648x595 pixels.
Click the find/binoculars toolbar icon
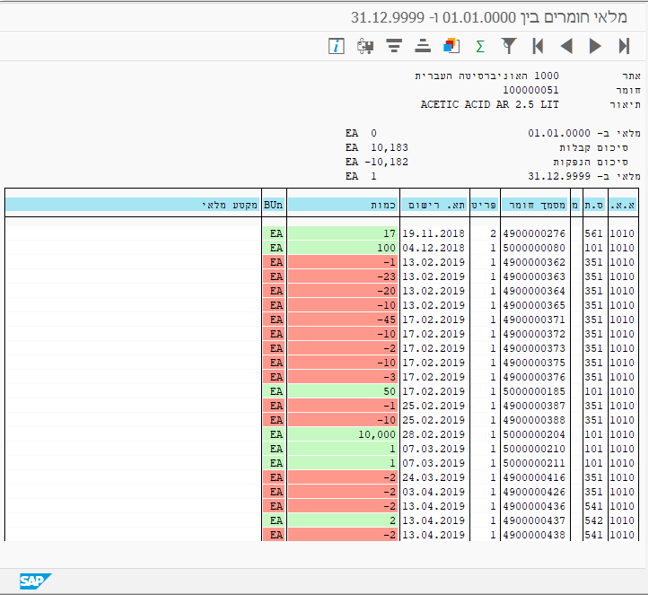click(365, 46)
